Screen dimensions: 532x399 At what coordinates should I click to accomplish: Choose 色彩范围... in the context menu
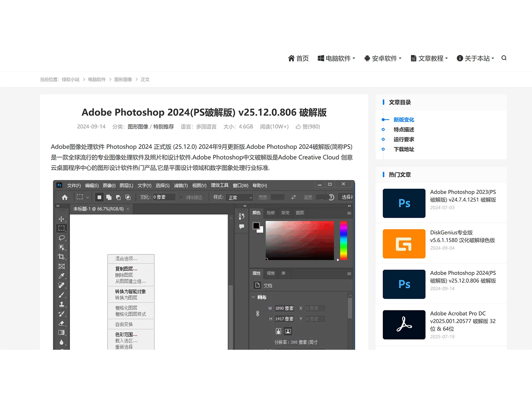click(x=126, y=335)
